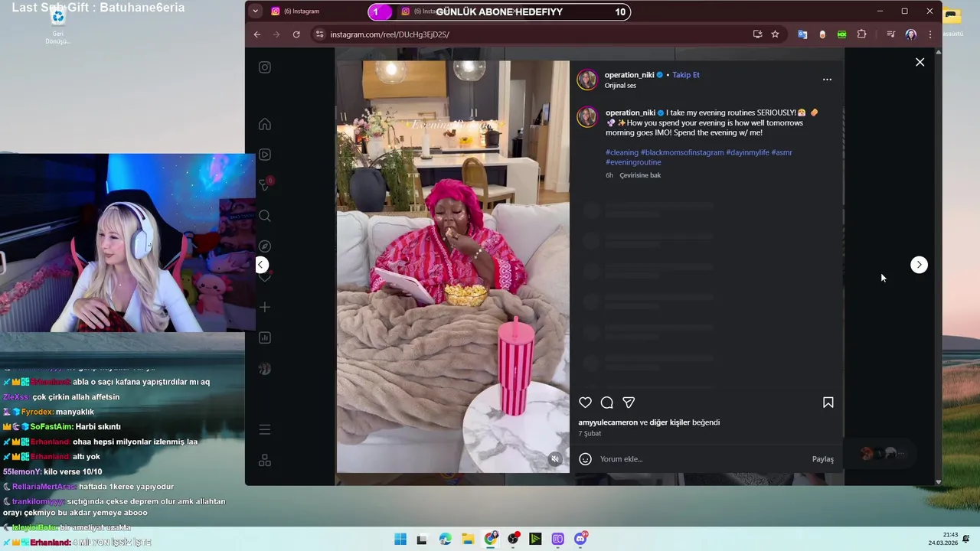The image size is (980, 551).
Task: Open amyyulecameron liker profile
Action: click(608, 422)
